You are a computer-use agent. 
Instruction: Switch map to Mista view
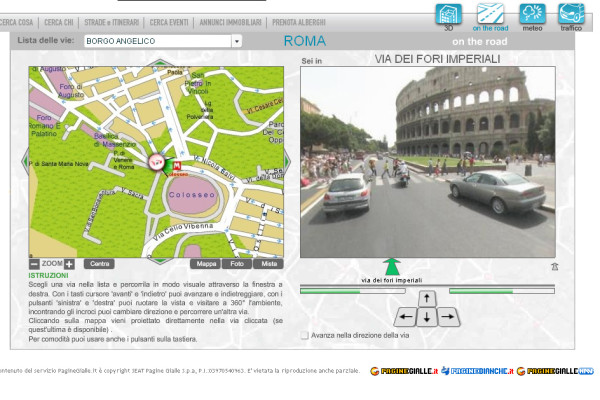(x=269, y=264)
